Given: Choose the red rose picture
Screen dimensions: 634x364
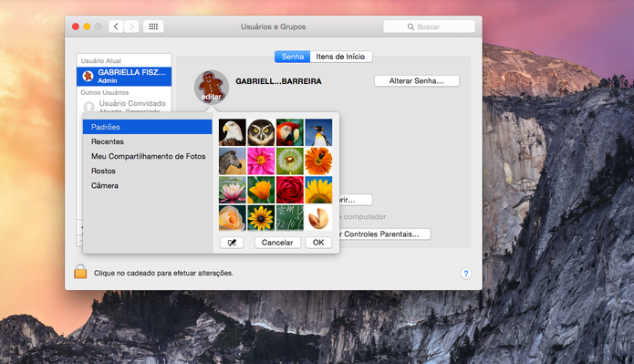Looking at the screenshot, I should [x=289, y=190].
